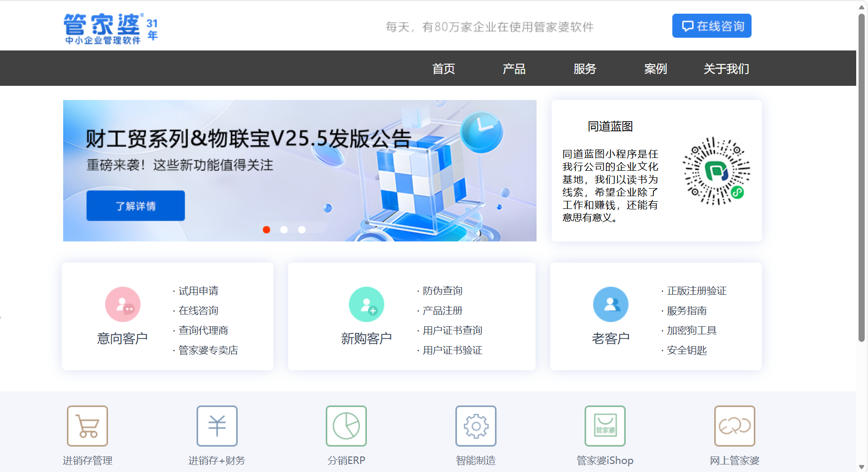The height and width of the screenshot is (472, 868).
Task: Switch to the second banner slide dot
Action: [x=284, y=230]
